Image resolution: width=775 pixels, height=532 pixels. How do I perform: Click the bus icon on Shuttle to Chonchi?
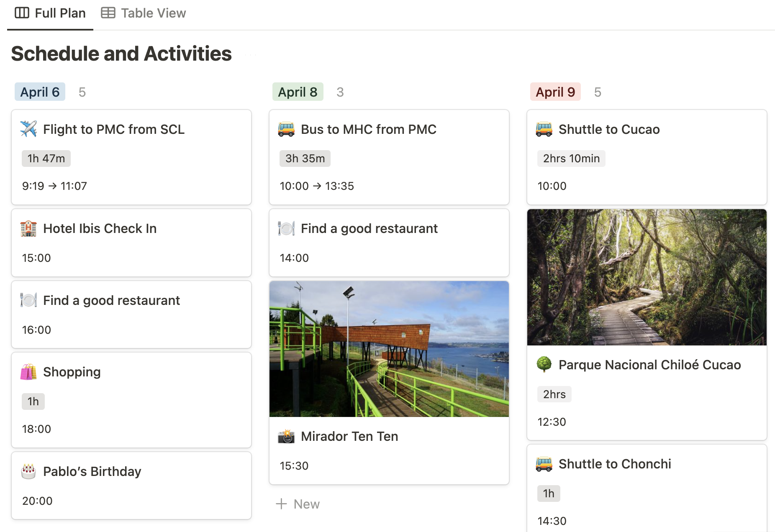pos(544,464)
